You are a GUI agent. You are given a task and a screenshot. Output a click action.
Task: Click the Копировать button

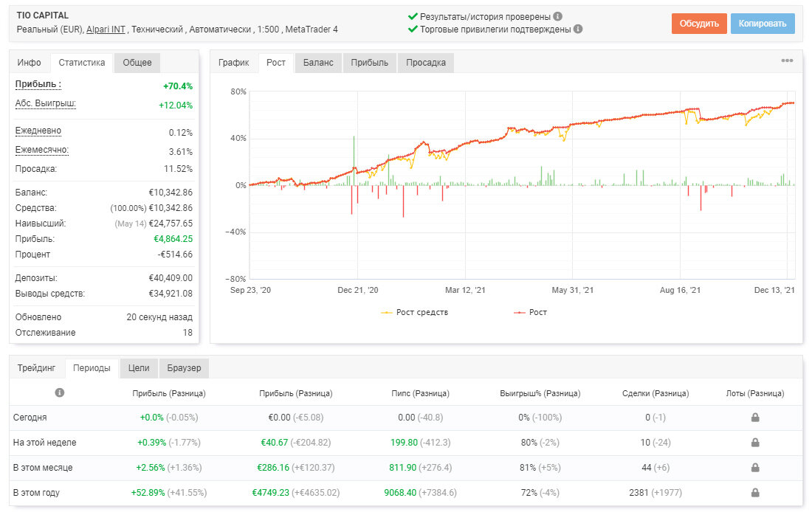[x=763, y=24]
